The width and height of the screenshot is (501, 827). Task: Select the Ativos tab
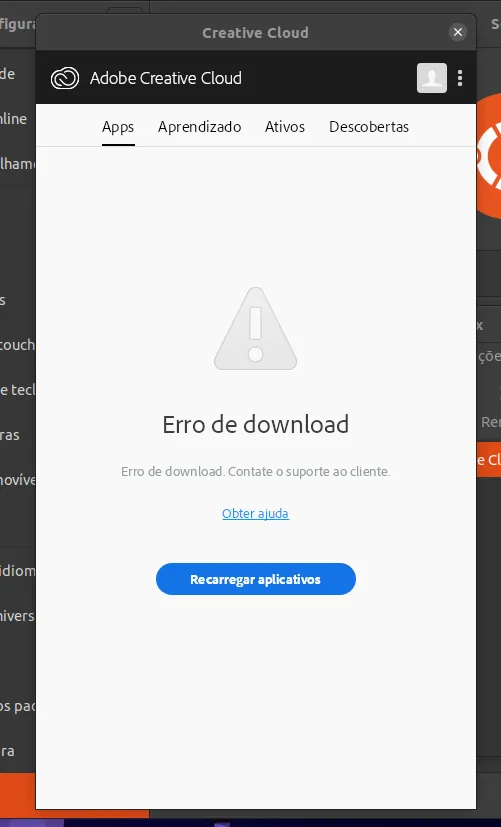coord(285,127)
